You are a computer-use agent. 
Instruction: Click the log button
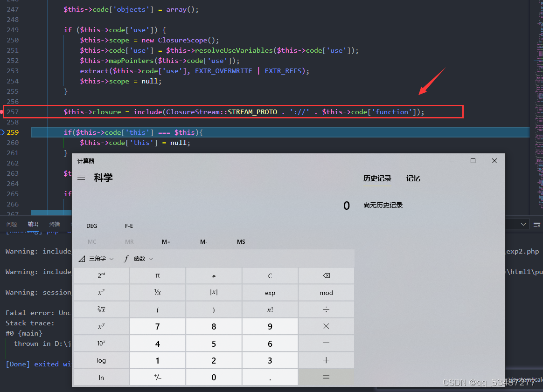101,360
